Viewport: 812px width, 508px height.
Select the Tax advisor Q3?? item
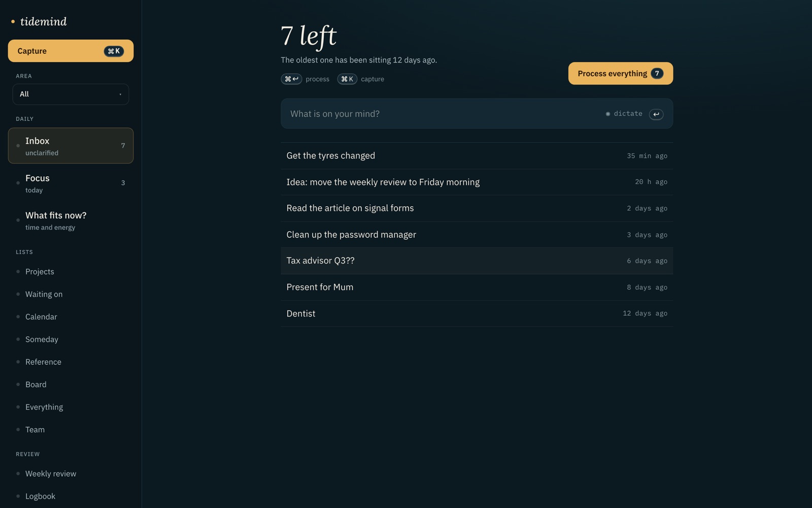(x=477, y=261)
